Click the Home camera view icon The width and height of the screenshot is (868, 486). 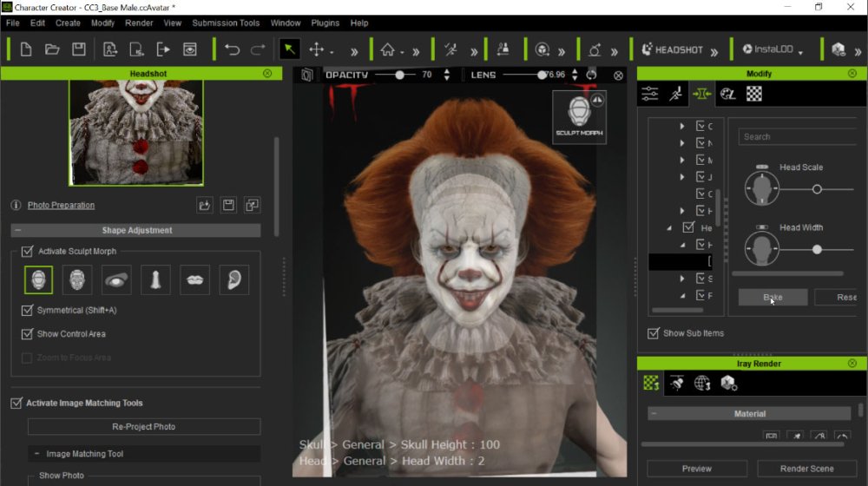coord(387,49)
